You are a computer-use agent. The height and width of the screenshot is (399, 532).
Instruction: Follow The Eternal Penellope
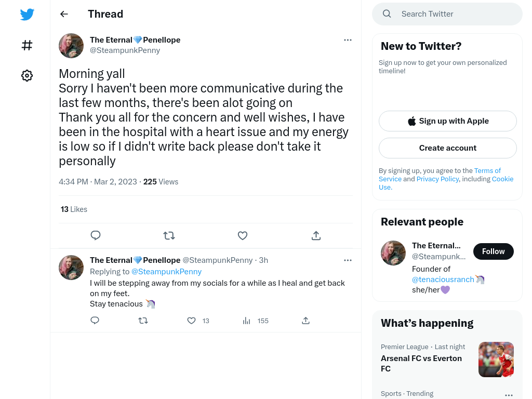(x=494, y=251)
